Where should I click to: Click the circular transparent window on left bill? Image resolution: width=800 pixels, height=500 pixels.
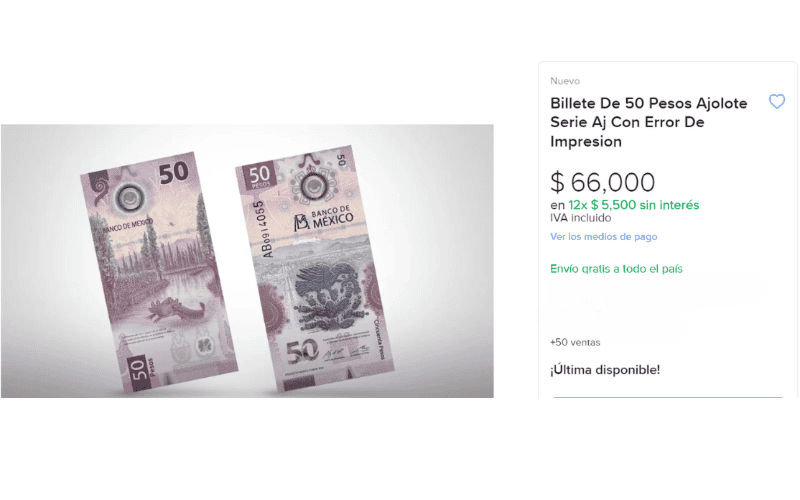[x=129, y=197]
